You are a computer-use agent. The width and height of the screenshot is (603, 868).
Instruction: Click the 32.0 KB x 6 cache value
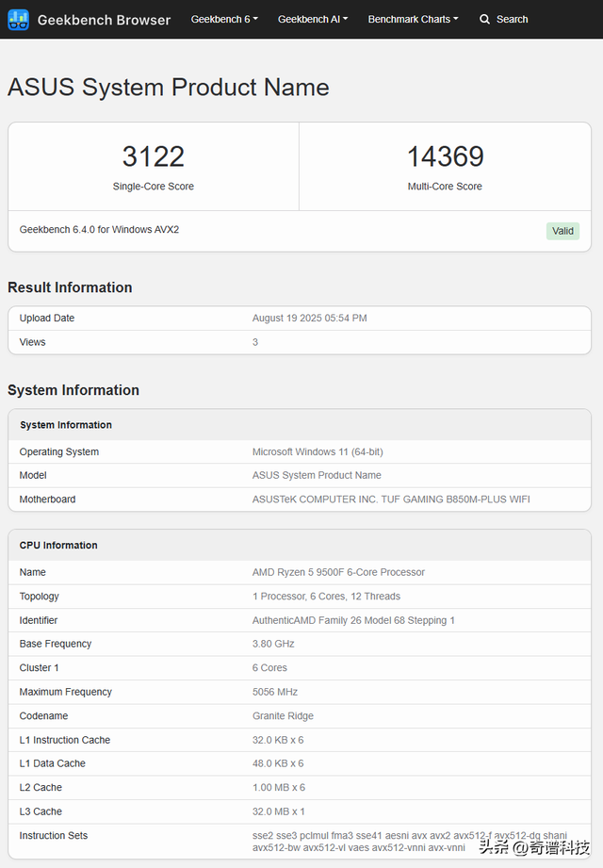coord(278,740)
